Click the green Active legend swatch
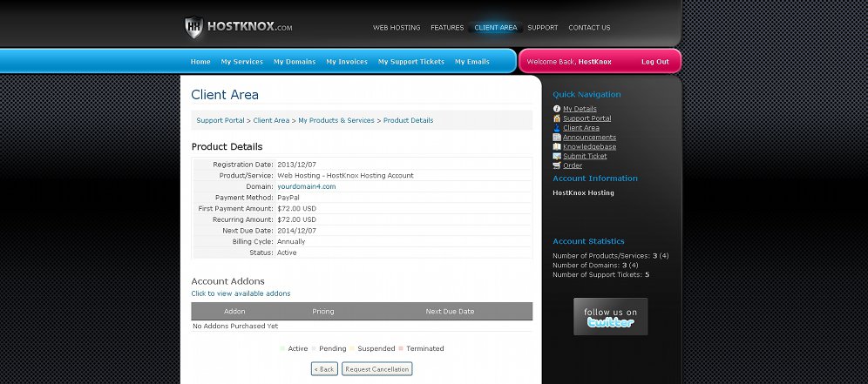The width and height of the screenshot is (868, 384). pyautogui.click(x=282, y=348)
